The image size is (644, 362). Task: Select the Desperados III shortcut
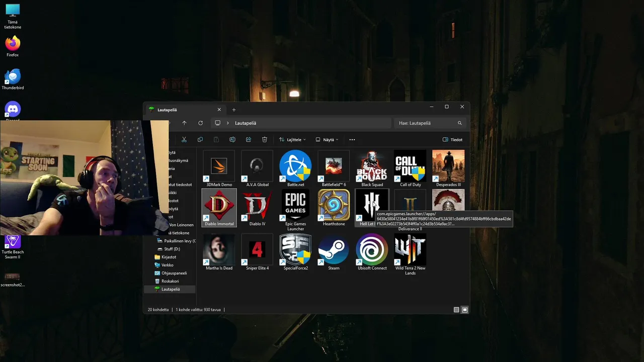point(448,168)
